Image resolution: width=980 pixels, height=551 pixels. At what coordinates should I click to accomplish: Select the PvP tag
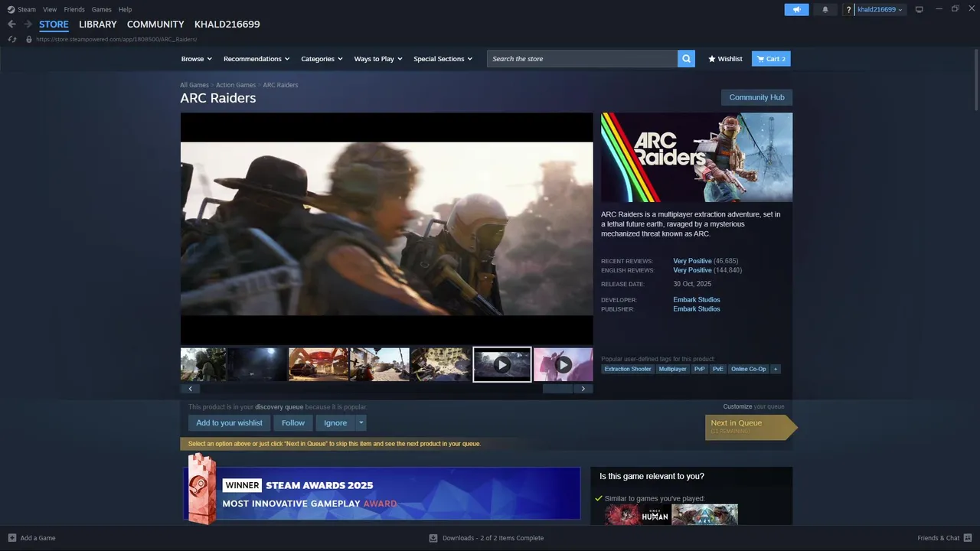[700, 369]
